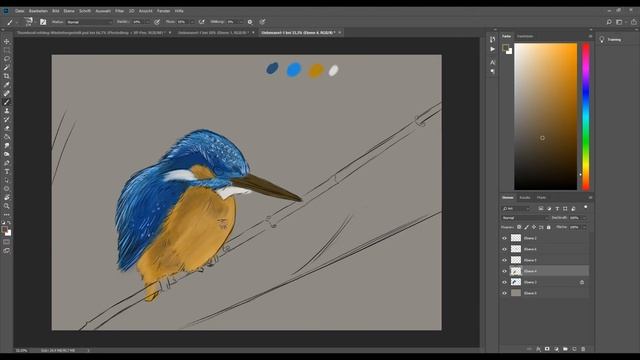The width and height of the screenshot is (640, 360).
Task: Switch to the Pfade tab
Action: pyautogui.click(x=541, y=198)
